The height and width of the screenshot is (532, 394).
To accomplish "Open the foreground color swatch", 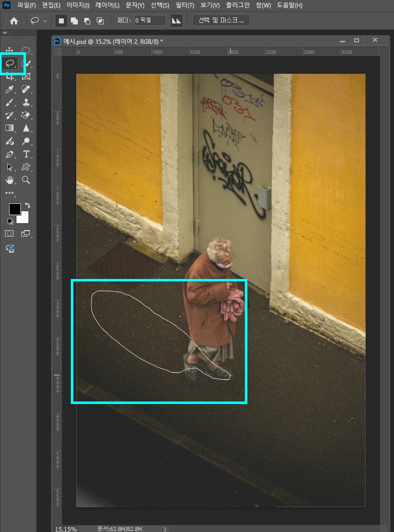I will pyautogui.click(x=14, y=209).
